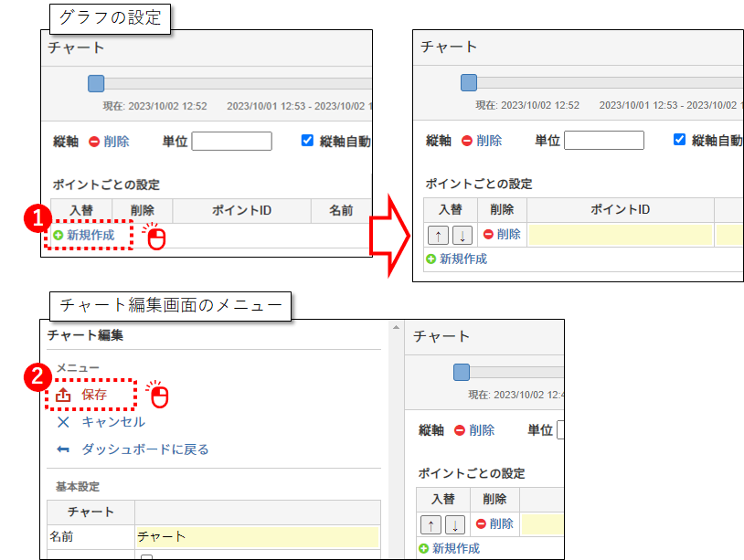Click the back arrow icon beside ダッシュボードに戻る
Viewport: 744px width, 560px height.
pyautogui.click(x=63, y=449)
